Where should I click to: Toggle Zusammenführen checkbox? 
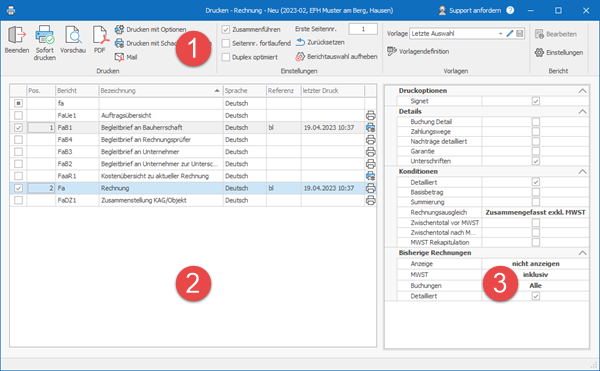point(226,29)
